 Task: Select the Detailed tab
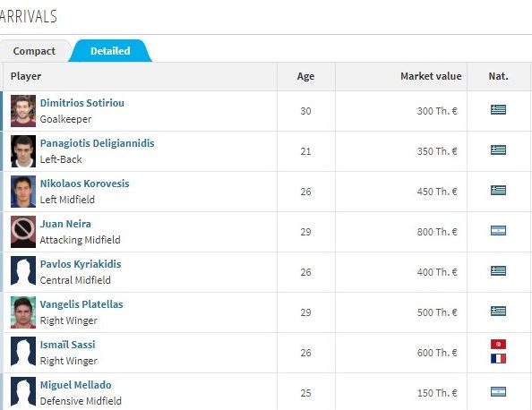110,51
